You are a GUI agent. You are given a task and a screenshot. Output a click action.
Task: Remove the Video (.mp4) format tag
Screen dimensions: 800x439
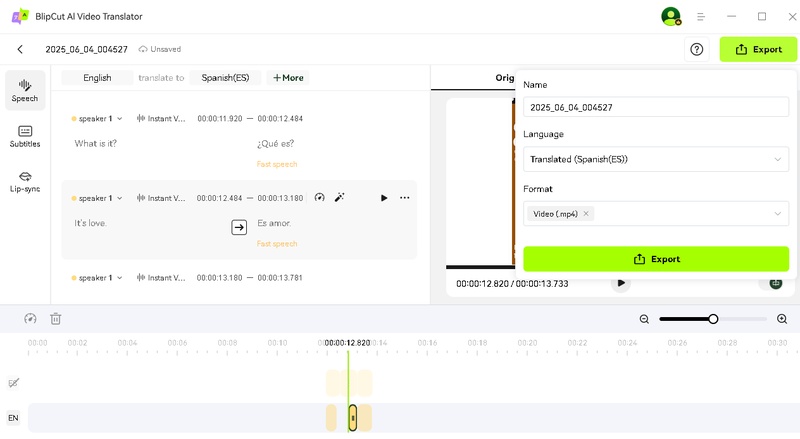(587, 213)
